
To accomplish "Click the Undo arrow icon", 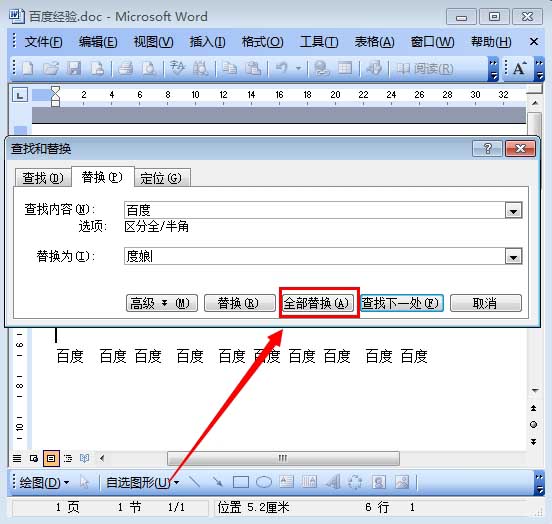I will point(281,68).
